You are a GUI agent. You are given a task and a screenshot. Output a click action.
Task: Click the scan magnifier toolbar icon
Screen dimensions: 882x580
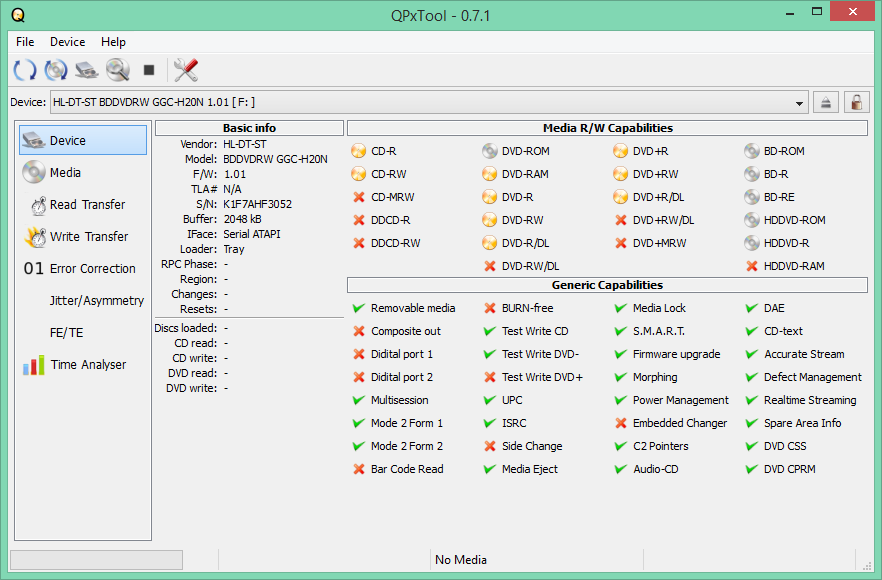(x=118, y=70)
